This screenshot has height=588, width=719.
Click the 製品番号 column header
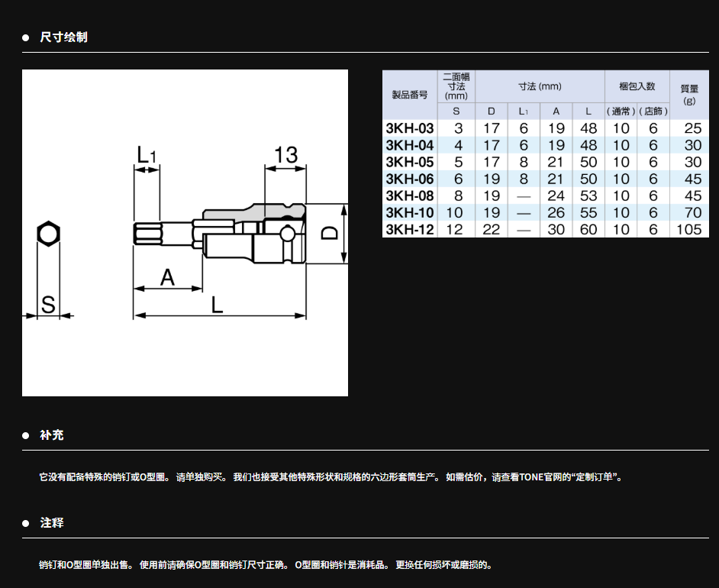click(x=410, y=95)
